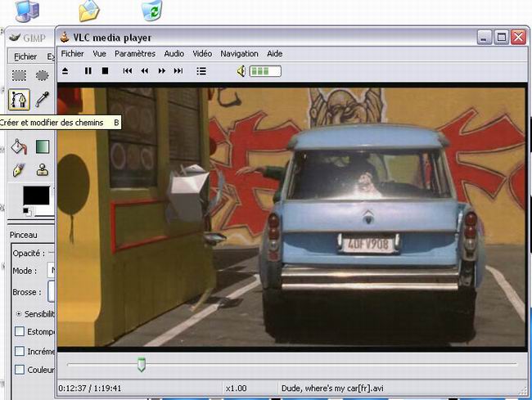The width and height of the screenshot is (532, 400).
Task: Click the VLC cone title bar icon
Action: point(65,38)
